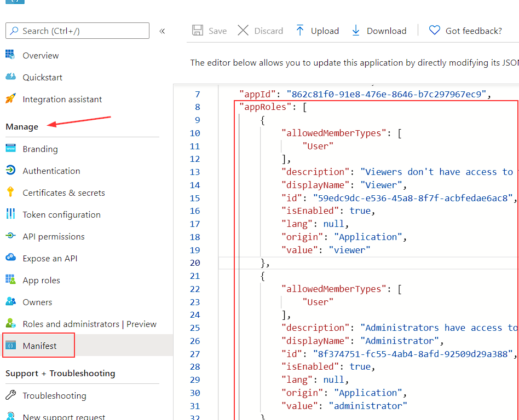The image size is (519, 420).
Task: Click line 15 id value in editor
Action: 413,198
